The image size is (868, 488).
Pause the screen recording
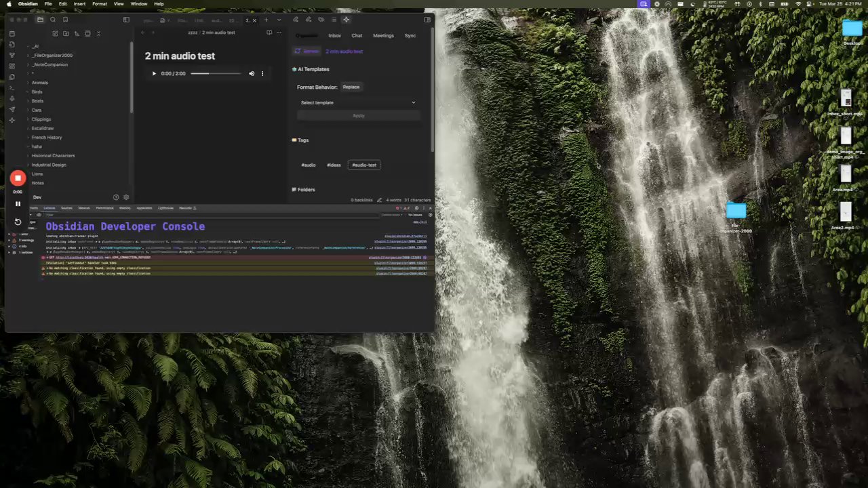pyautogui.click(x=18, y=203)
